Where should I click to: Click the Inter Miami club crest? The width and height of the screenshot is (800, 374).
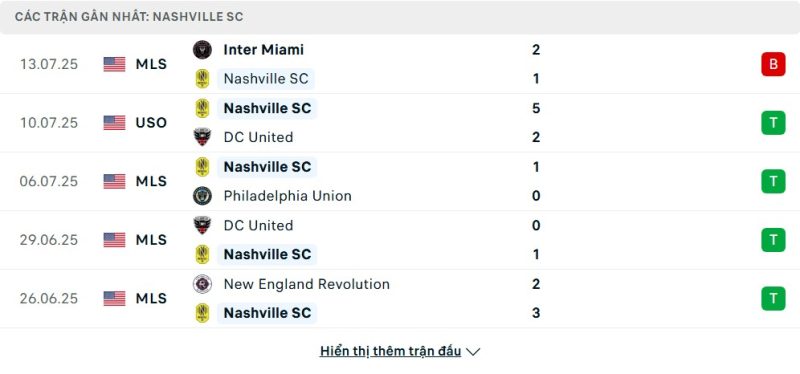[203, 49]
